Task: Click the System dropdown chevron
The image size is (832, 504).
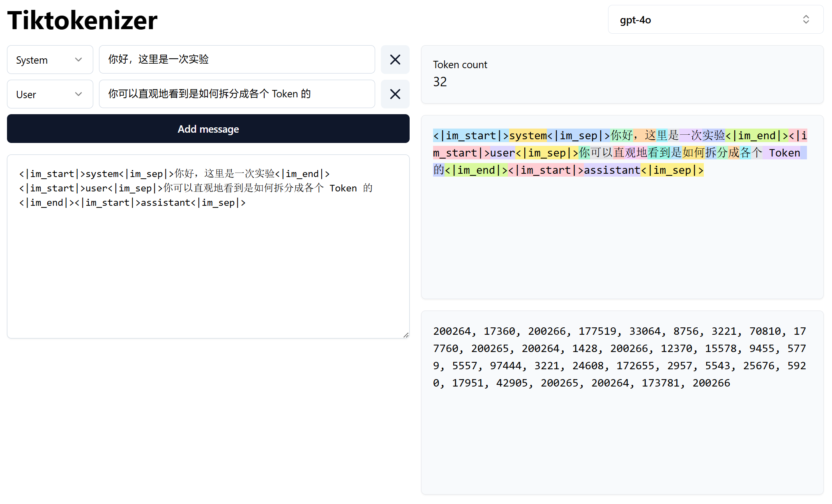Action: click(x=78, y=60)
